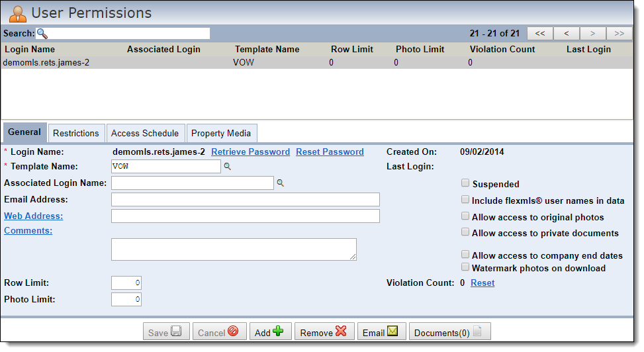The height and width of the screenshot is (352, 644).
Task: Go to previous page with < button
Action: tap(567, 34)
